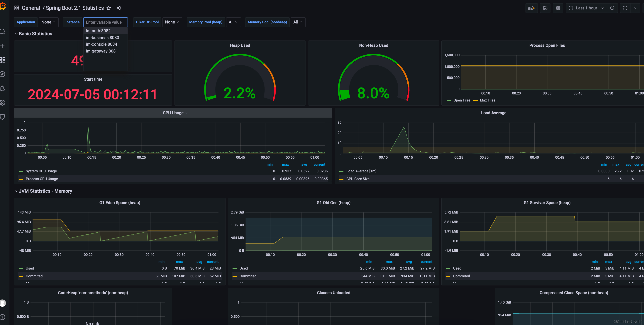Click the save dashboard icon

(x=545, y=8)
